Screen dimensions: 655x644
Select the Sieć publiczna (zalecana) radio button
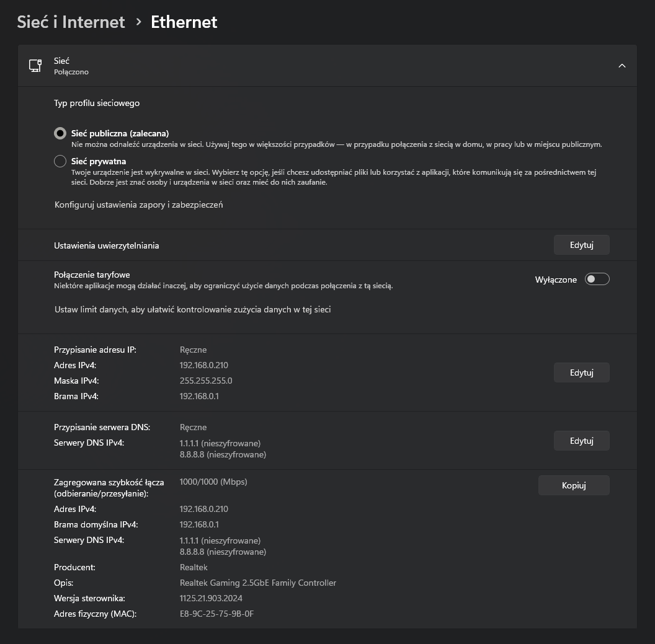point(60,133)
